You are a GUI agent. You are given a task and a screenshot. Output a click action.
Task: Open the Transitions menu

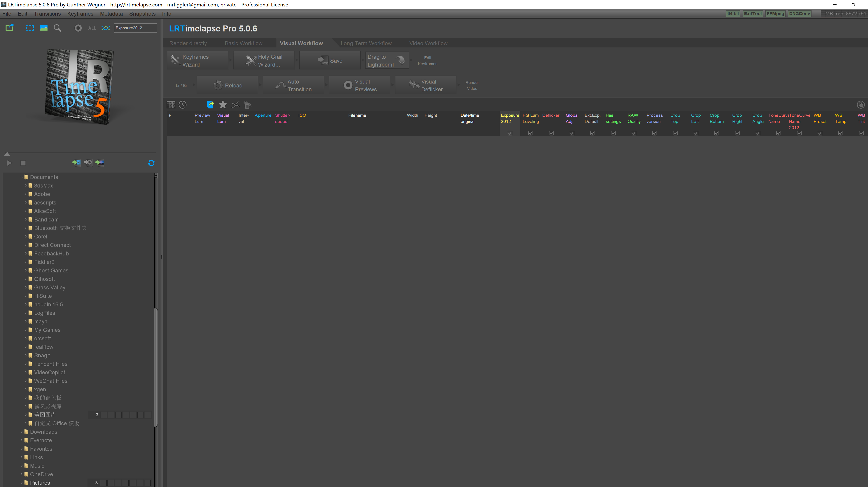(47, 14)
